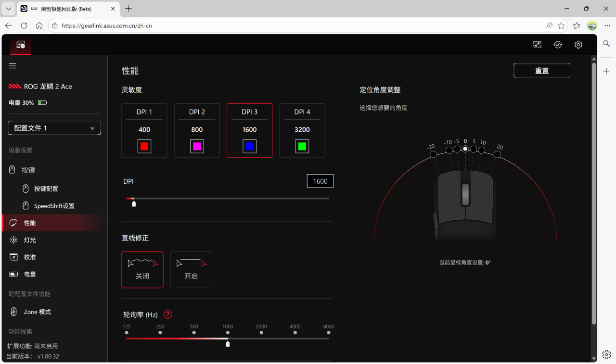Viewport: 616px width, 364px height.
Task: Open the blue color swatch for DPI 3
Action: [249, 147]
